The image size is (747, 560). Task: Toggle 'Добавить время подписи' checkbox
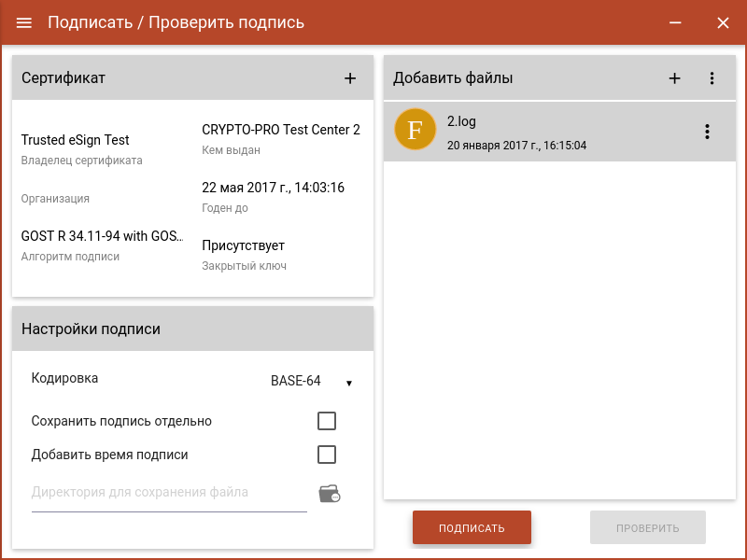click(x=327, y=455)
